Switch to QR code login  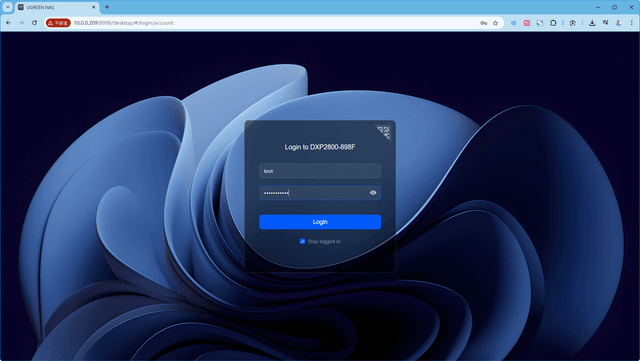point(384,132)
